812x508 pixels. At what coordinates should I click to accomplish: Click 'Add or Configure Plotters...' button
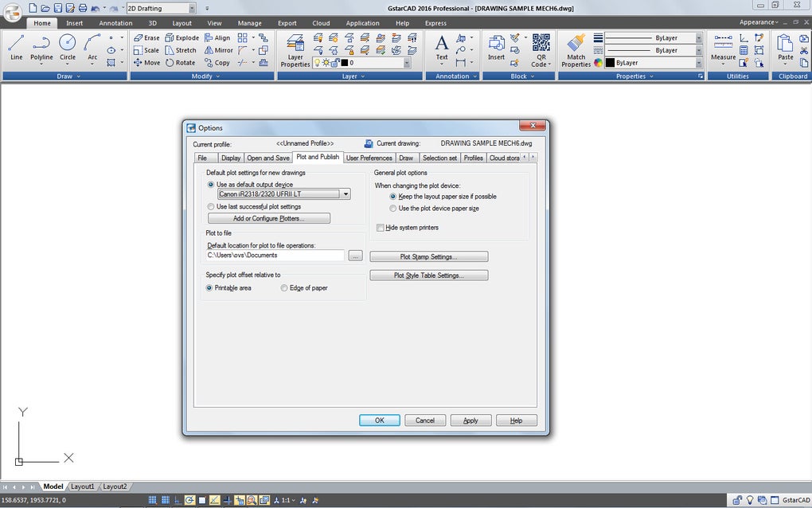pos(269,218)
